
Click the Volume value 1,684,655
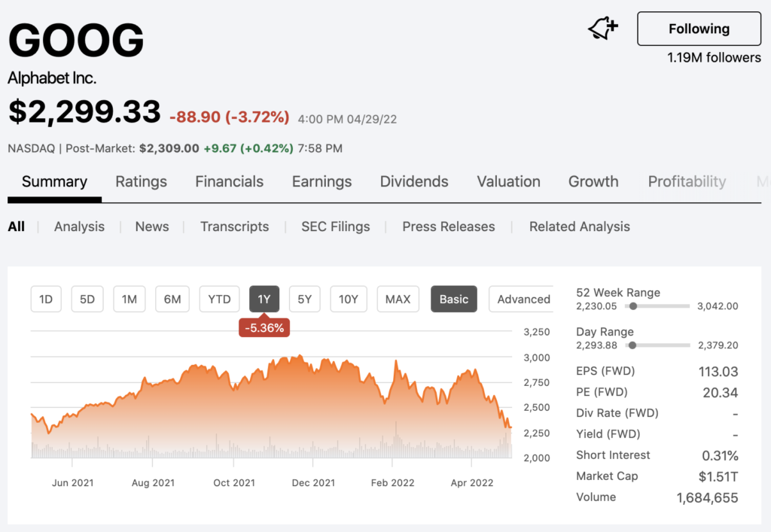[707, 498]
